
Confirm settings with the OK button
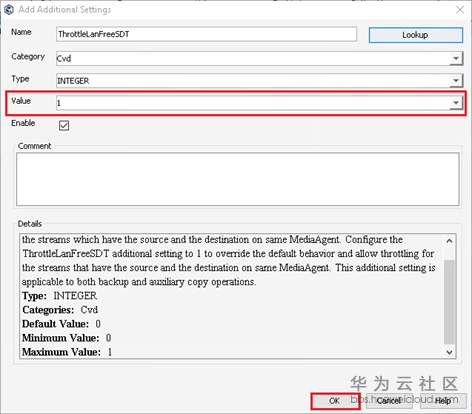pos(335,401)
